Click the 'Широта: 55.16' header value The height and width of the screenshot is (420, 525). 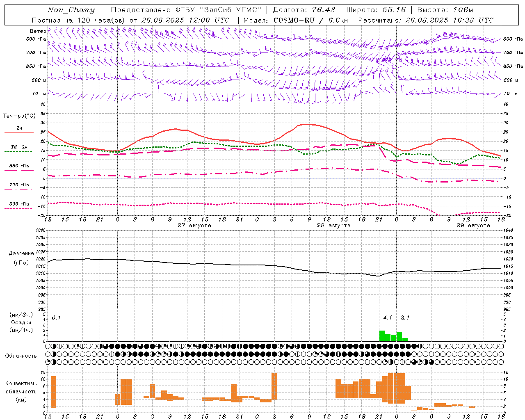[376, 10]
